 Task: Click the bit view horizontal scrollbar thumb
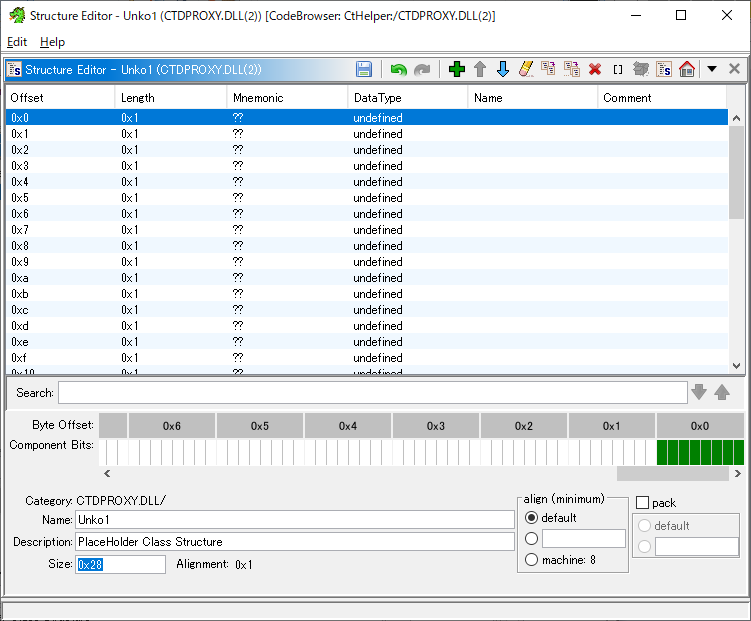672,474
